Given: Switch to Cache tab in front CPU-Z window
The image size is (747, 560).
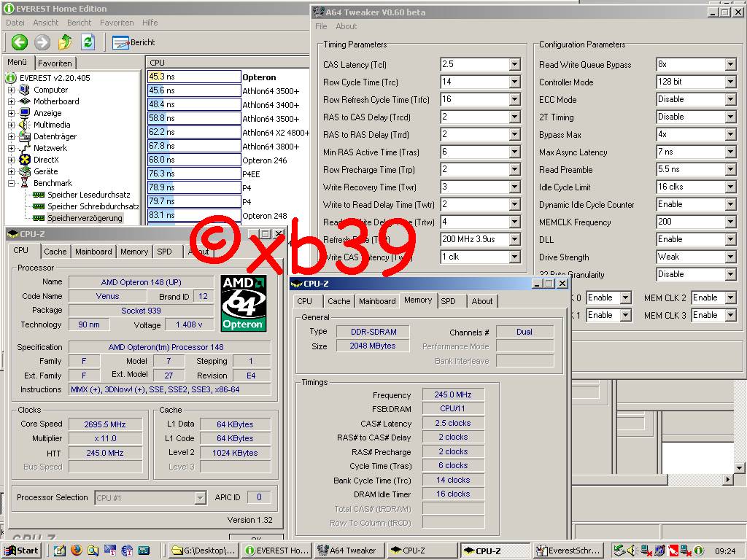Looking at the screenshot, I should pos(338,301).
